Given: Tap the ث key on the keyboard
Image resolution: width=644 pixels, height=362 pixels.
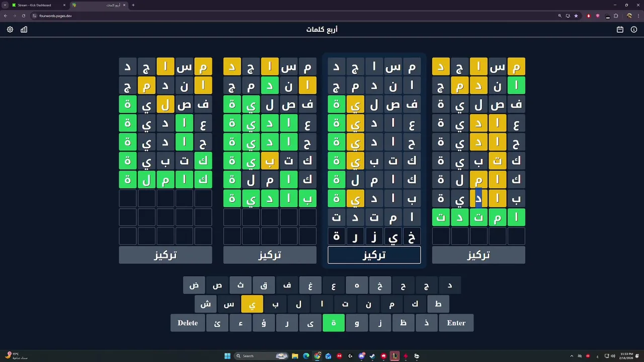Looking at the screenshot, I should (240, 285).
